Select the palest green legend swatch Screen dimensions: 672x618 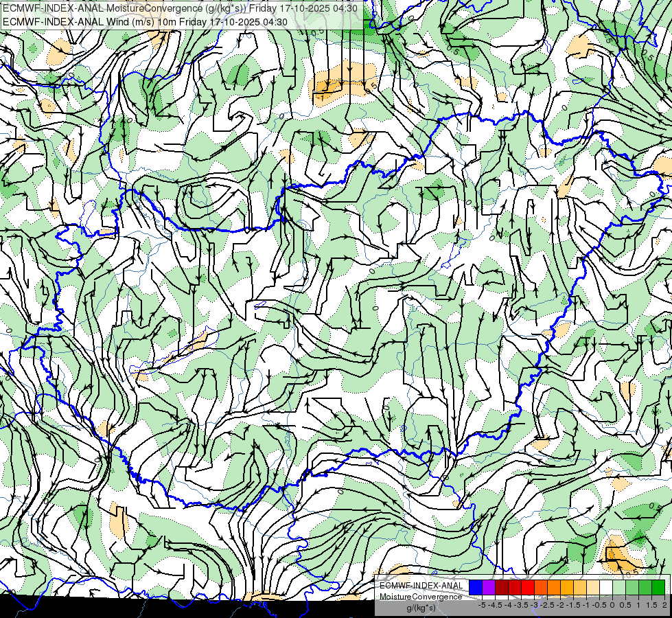coord(619,588)
